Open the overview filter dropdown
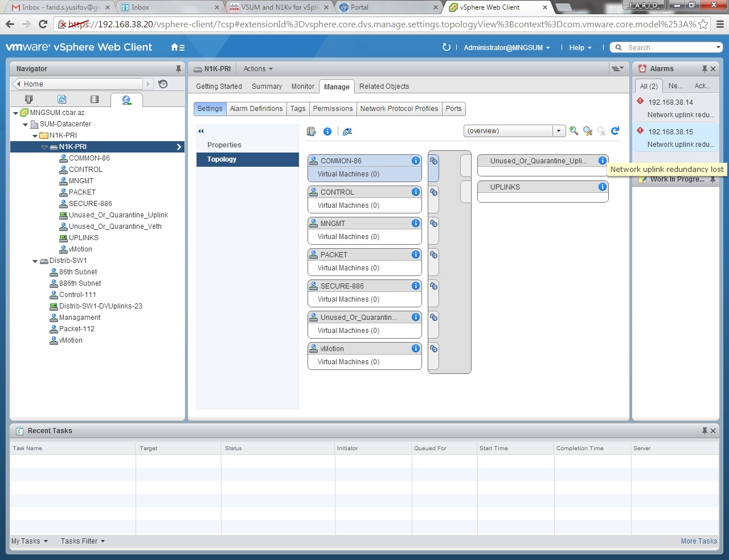The width and height of the screenshot is (729, 560). click(x=559, y=131)
